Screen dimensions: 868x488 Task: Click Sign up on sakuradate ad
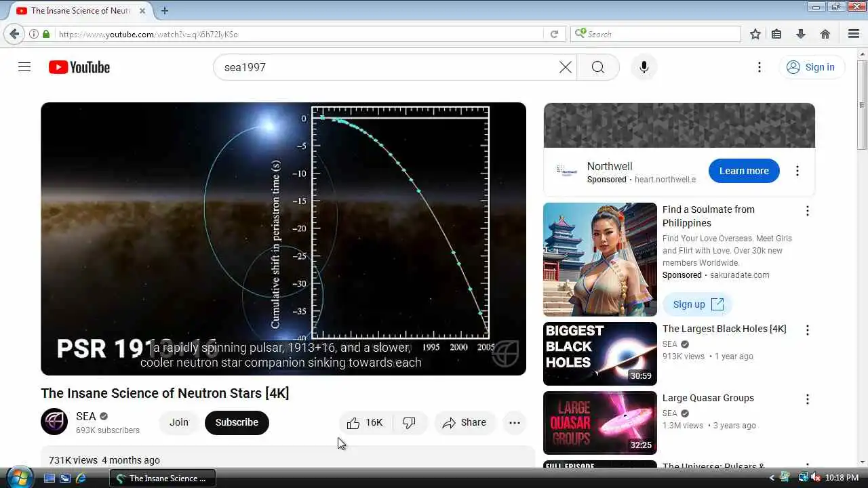click(697, 304)
